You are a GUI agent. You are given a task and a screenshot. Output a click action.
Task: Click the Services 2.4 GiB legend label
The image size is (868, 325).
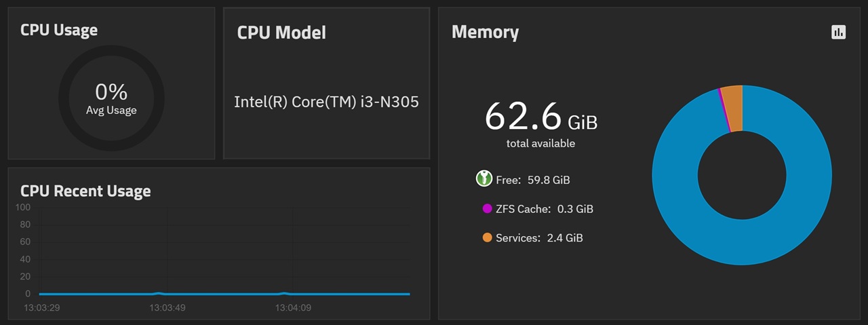tap(539, 238)
